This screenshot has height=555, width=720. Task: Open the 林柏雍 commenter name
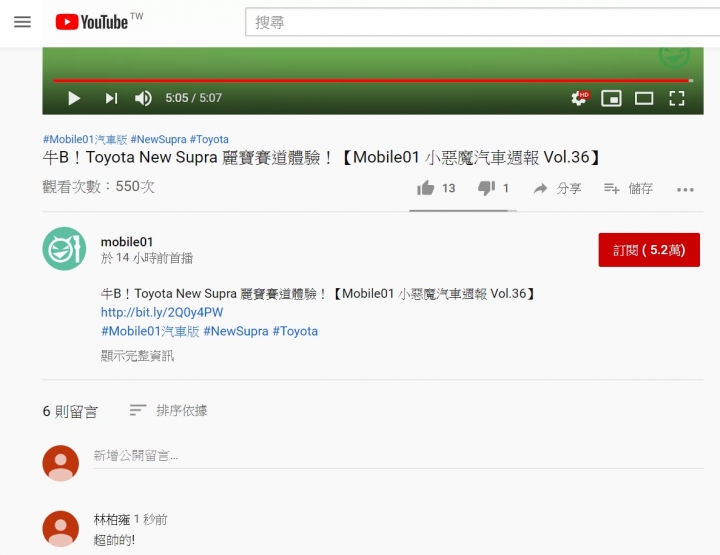pyautogui.click(x=112, y=520)
